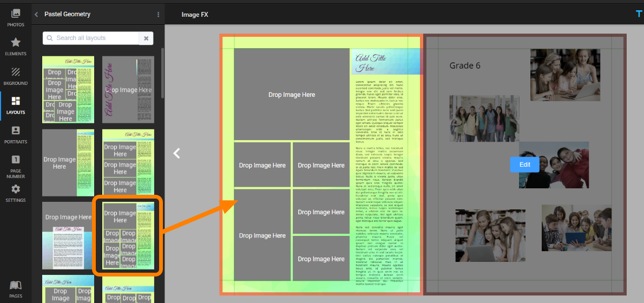
Task: Click the Add Title Here text
Action: 371,62
